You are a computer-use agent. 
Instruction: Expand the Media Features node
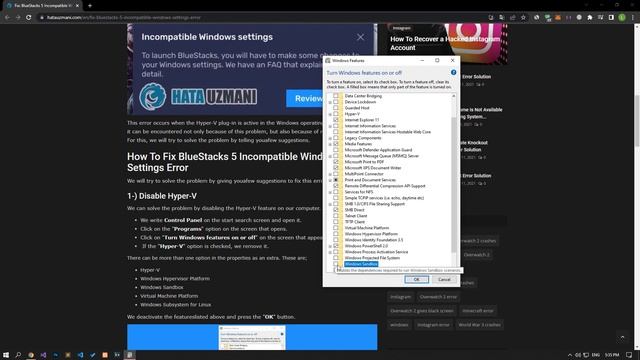pyautogui.click(x=330, y=144)
